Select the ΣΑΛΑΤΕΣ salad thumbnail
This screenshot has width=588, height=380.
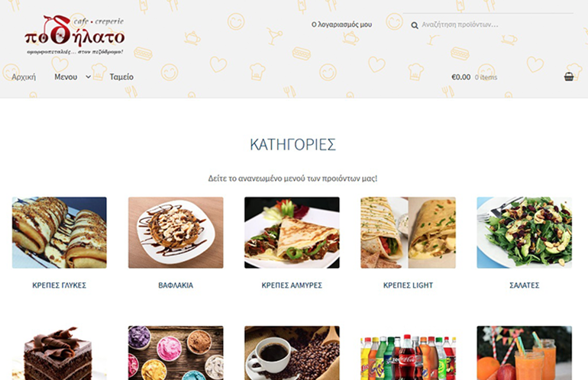525,232
